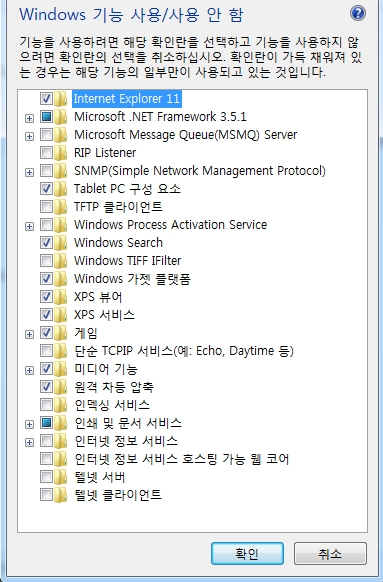383x582 pixels.
Task: Click the folder icon beside TFTP 클라이언트
Action: [60, 207]
